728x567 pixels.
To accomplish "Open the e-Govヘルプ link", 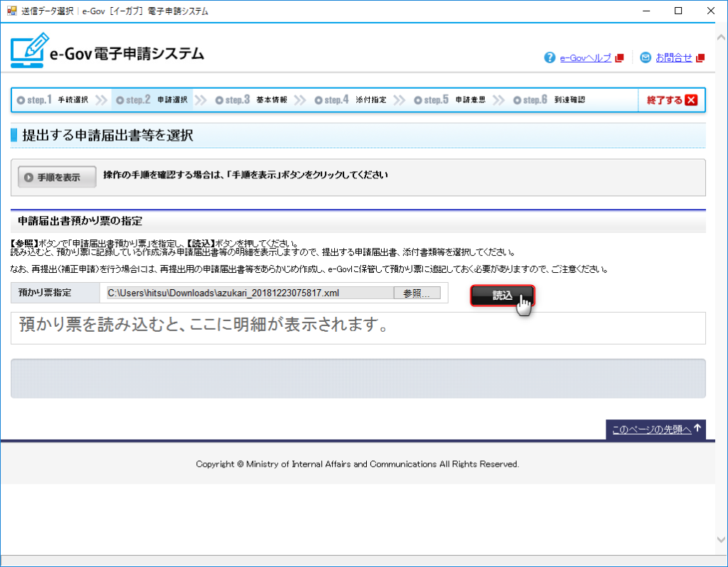I will (x=585, y=58).
